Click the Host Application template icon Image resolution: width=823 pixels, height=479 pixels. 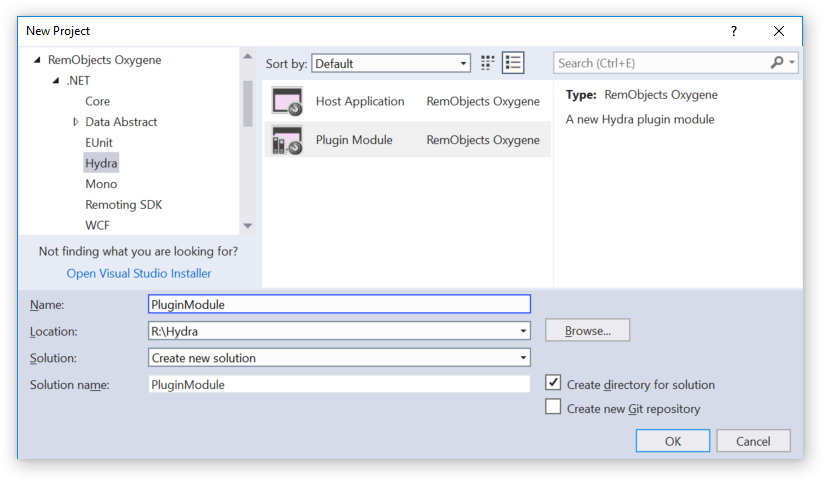pyautogui.click(x=287, y=101)
